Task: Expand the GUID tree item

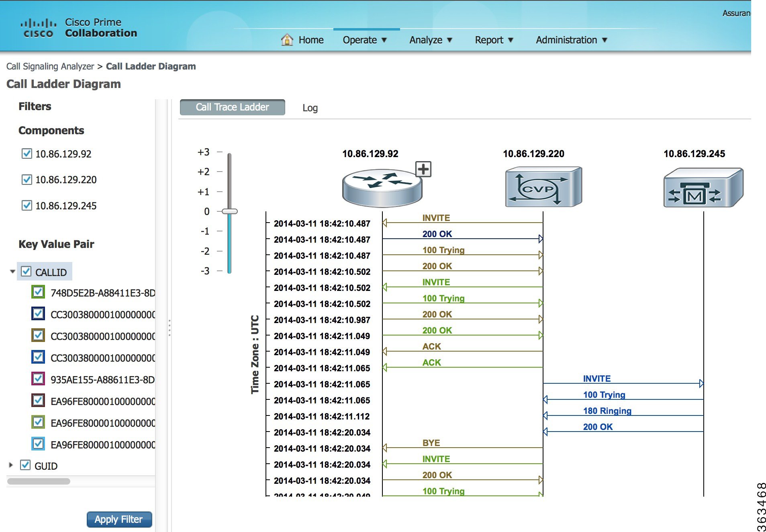Action: pos(10,465)
